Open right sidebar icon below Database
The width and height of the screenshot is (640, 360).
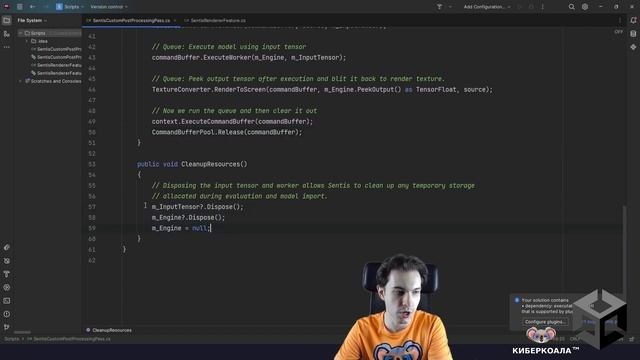point(633,47)
